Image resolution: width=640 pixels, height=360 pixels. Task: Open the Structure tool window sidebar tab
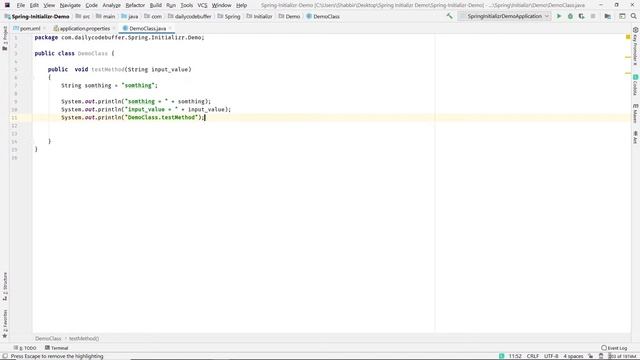pyautogui.click(x=5, y=286)
